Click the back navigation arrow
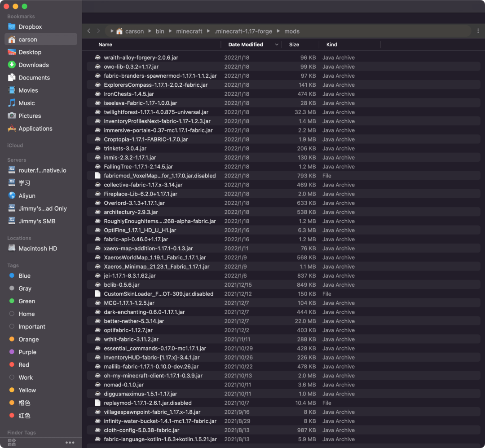 click(x=89, y=31)
